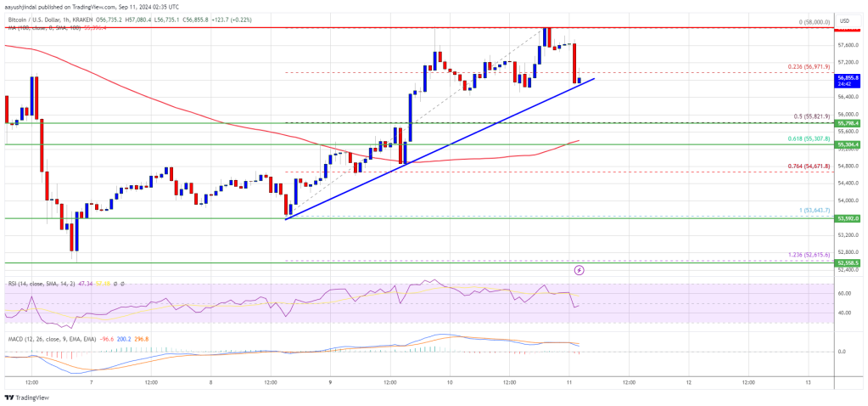This screenshot has height=406, width=868.
Task: Click the date label 10 on time axis
Action: coord(450,381)
